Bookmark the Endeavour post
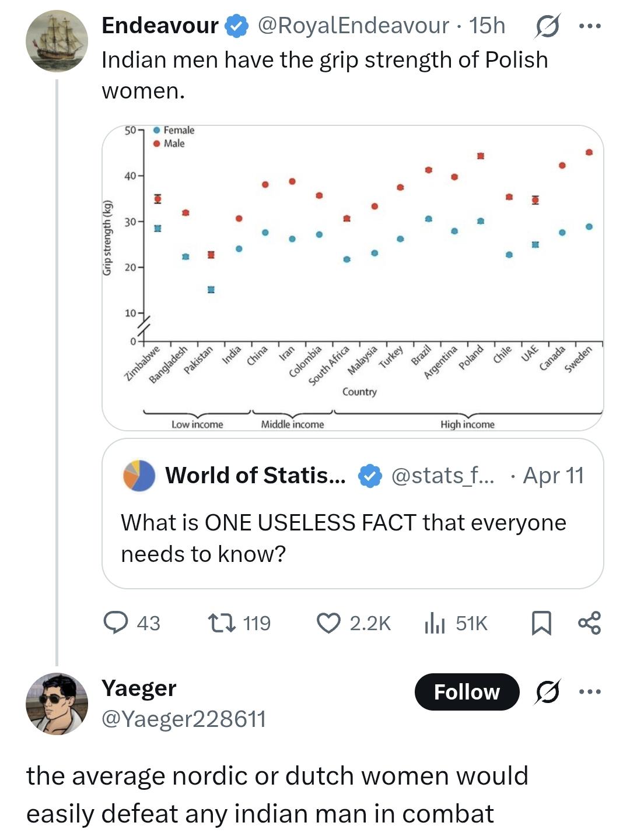 tap(541, 623)
